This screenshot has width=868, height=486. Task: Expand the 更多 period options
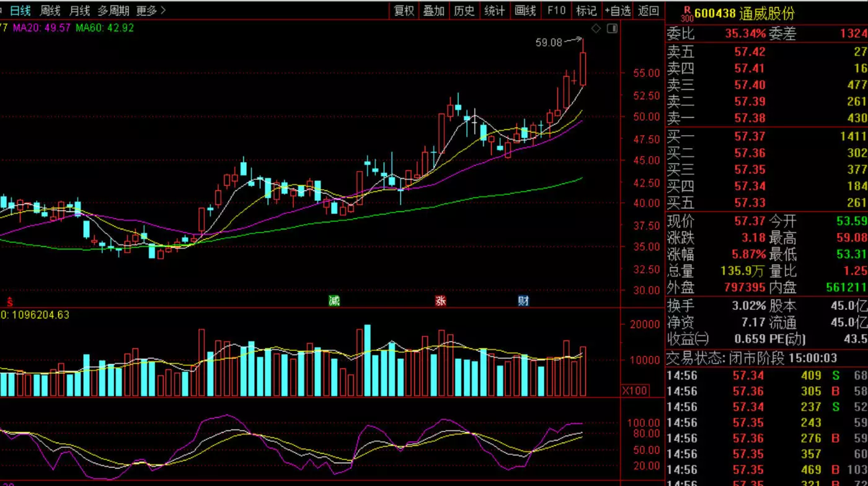[151, 11]
